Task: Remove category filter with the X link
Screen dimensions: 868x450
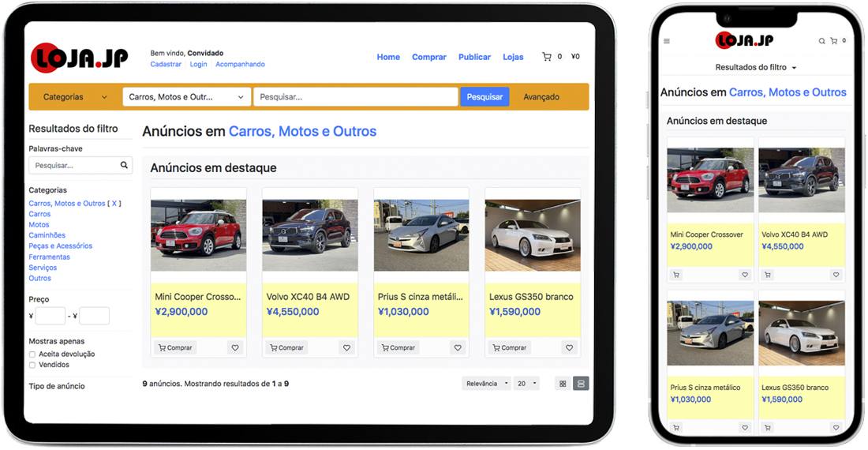Action: pos(114,204)
